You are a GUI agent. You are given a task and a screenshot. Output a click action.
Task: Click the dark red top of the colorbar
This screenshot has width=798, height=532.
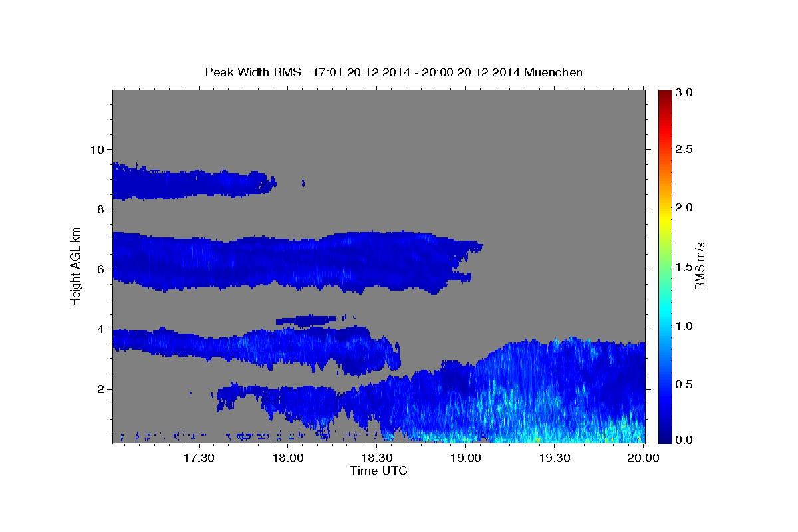point(664,94)
